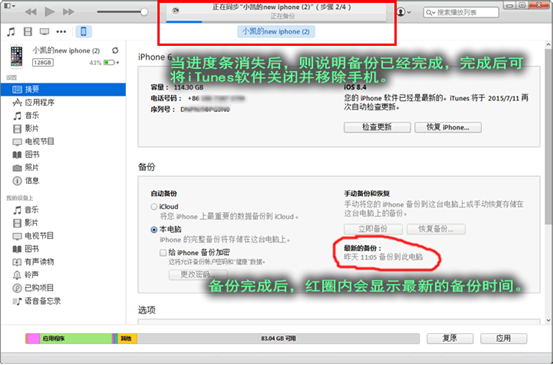Viewport: 553px width, 365px height.
Task: Open the TV shows library icon in toolbar
Action: click(44, 32)
